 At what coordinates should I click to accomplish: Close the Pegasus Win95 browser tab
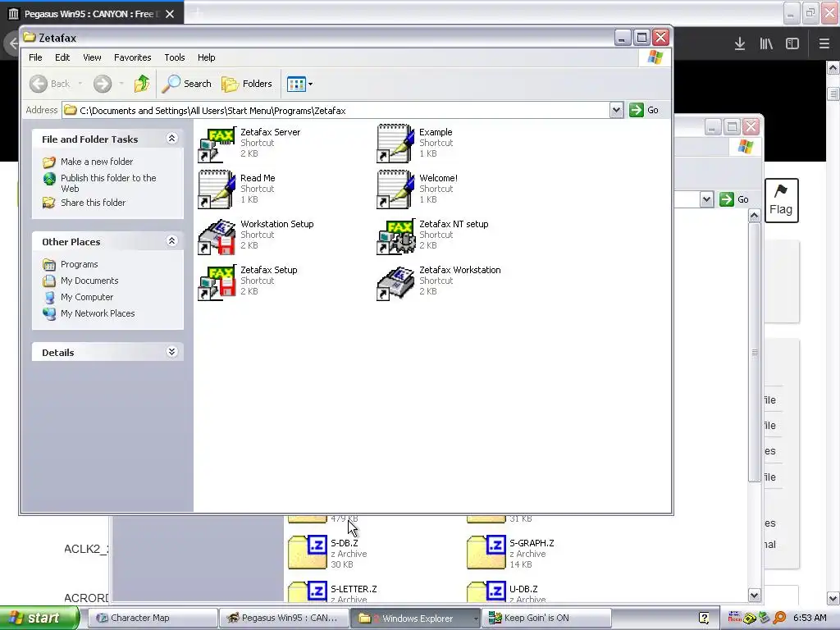pos(170,14)
